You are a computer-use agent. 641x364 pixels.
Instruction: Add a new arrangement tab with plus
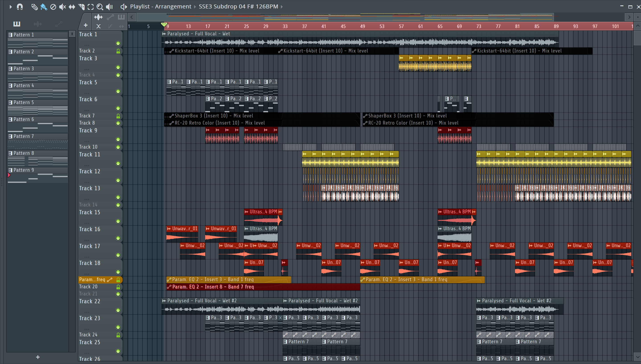pyautogui.click(x=85, y=25)
